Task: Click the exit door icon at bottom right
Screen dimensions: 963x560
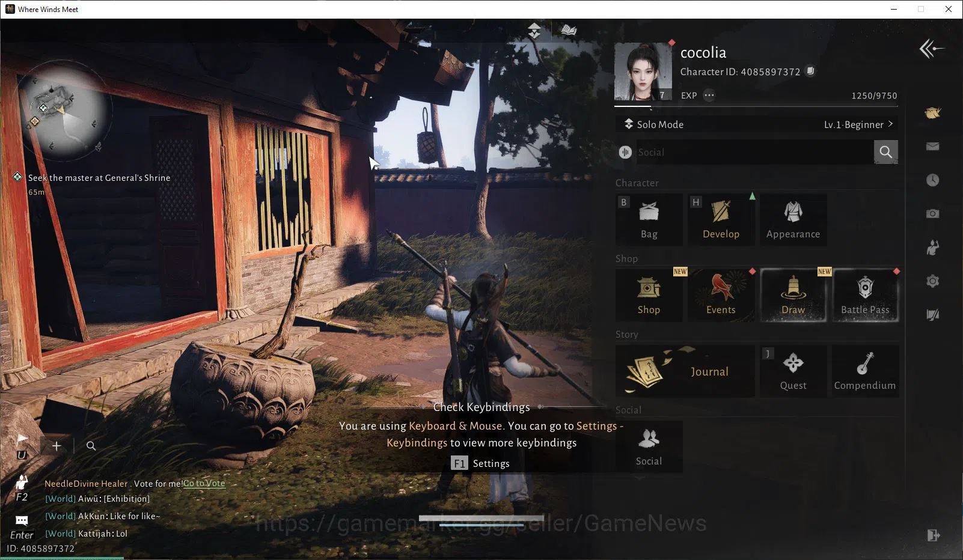Action: 933,535
